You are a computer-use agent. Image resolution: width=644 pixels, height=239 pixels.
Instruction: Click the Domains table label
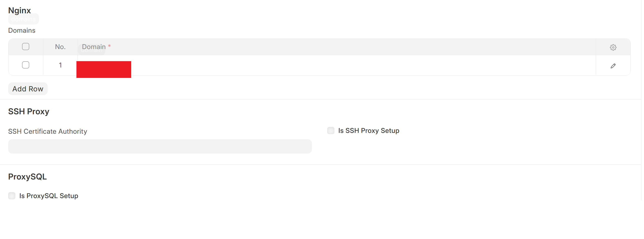(x=22, y=30)
